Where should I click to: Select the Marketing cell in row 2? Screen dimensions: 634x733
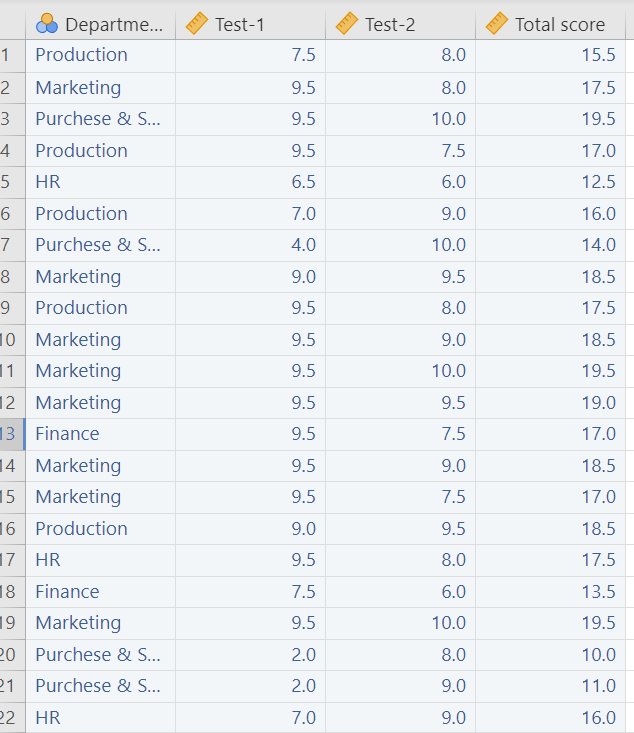point(78,88)
